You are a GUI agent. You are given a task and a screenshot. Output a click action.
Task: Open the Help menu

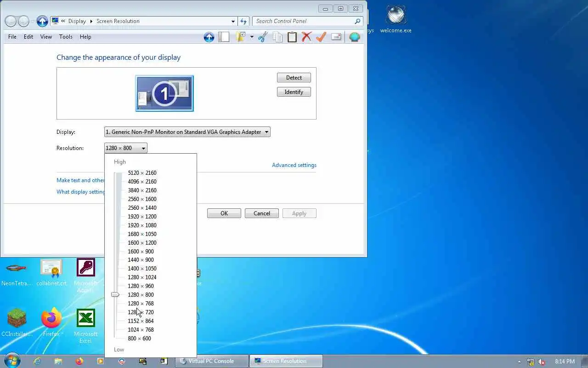point(85,37)
